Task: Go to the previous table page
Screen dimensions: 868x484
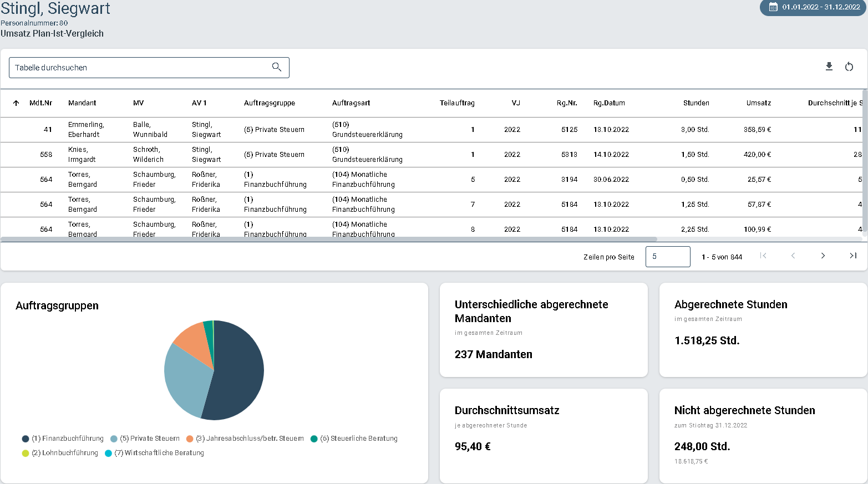Action: tap(793, 256)
